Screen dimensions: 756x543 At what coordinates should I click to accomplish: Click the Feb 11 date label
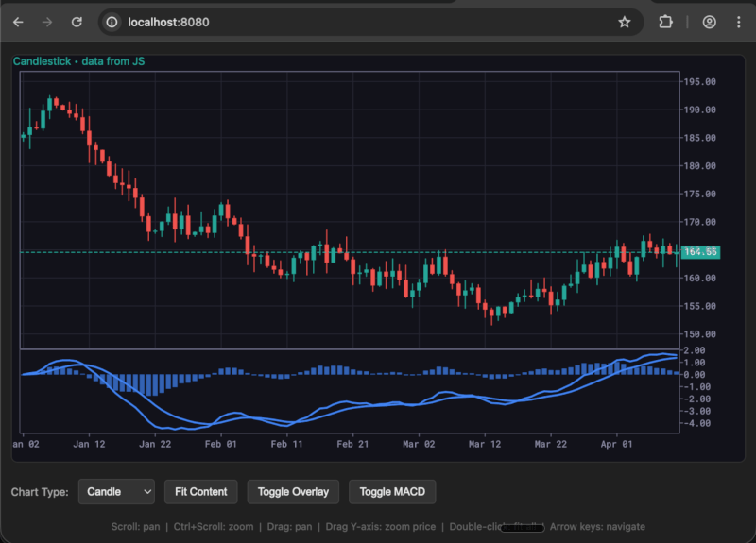pyautogui.click(x=287, y=444)
